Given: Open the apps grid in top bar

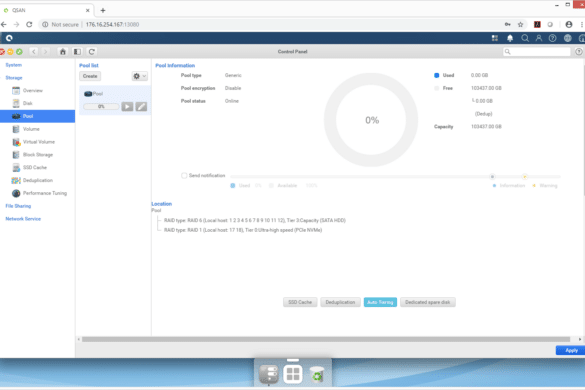Looking at the screenshot, I should (495, 38).
